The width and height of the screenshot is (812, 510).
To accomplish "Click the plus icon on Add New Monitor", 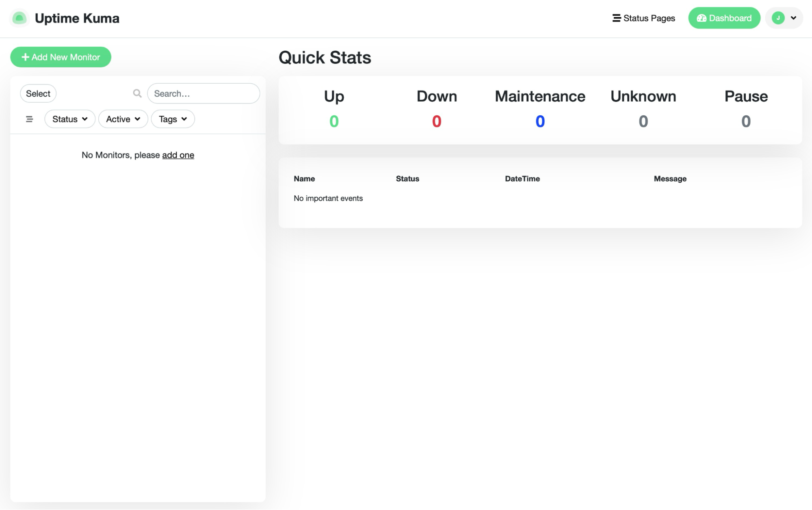I will 25,57.
